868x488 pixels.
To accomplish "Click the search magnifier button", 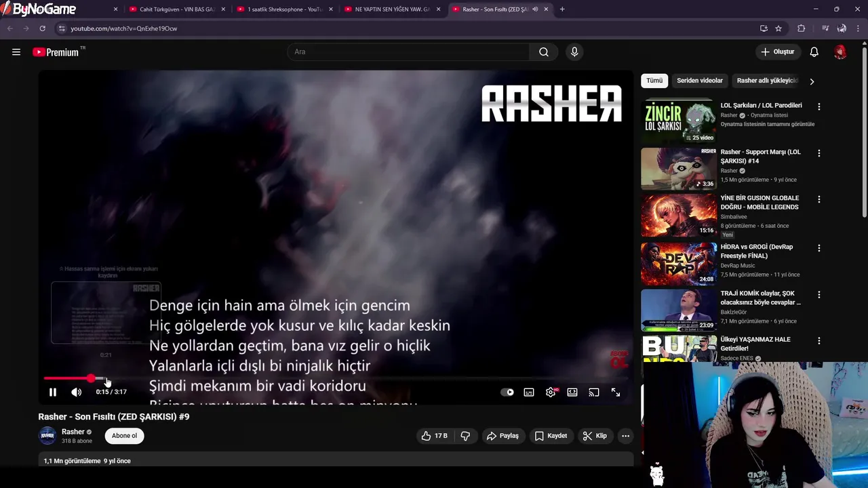I will point(544,52).
